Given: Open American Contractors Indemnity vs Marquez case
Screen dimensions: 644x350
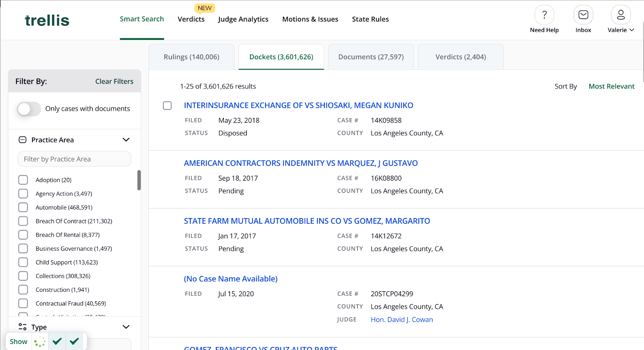Looking at the screenshot, I should point(301,163).
